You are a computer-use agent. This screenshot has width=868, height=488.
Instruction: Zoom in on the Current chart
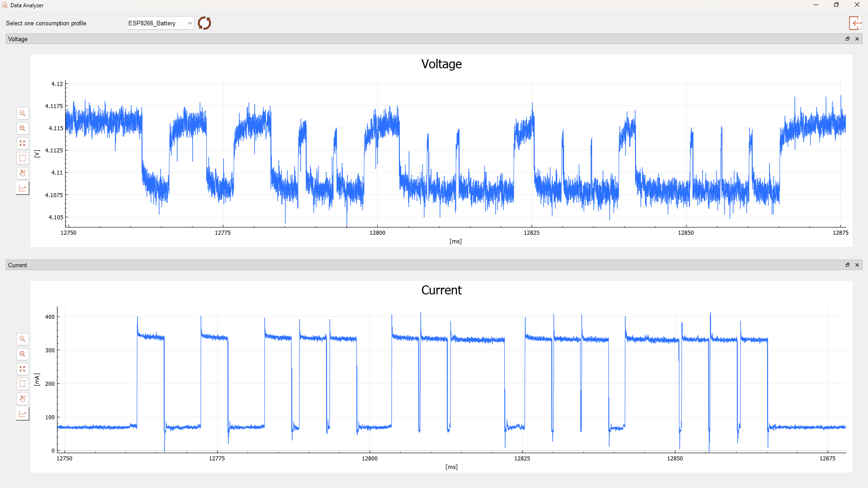(x=22, y=339)
